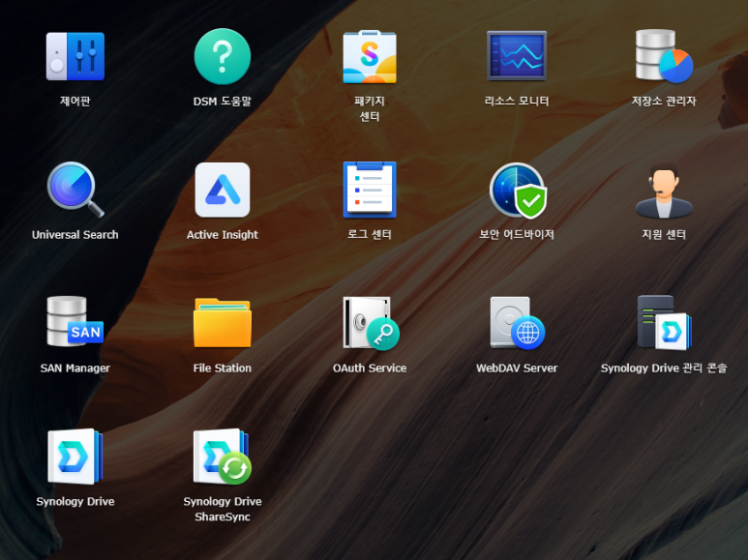Launch the Universal Search magnifier icon

(x=75, y=190)
